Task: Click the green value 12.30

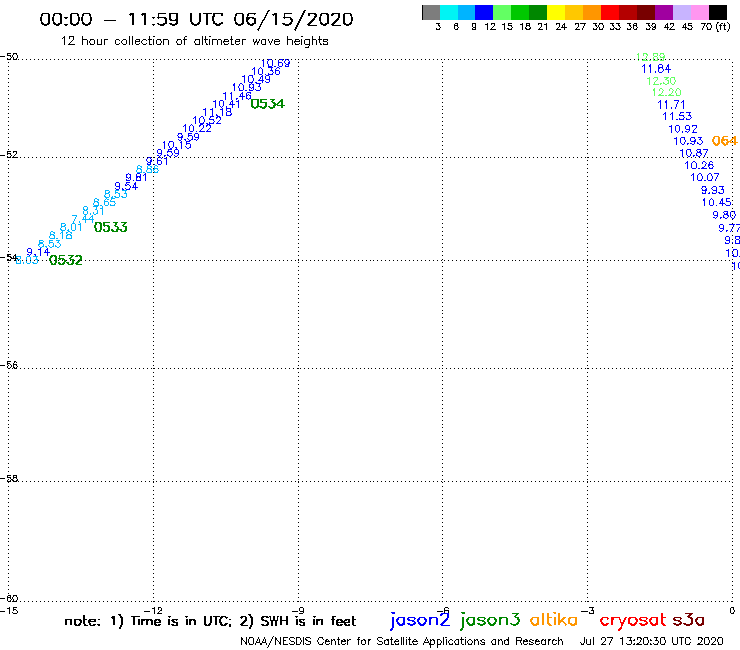Action: tap(661, 81)
